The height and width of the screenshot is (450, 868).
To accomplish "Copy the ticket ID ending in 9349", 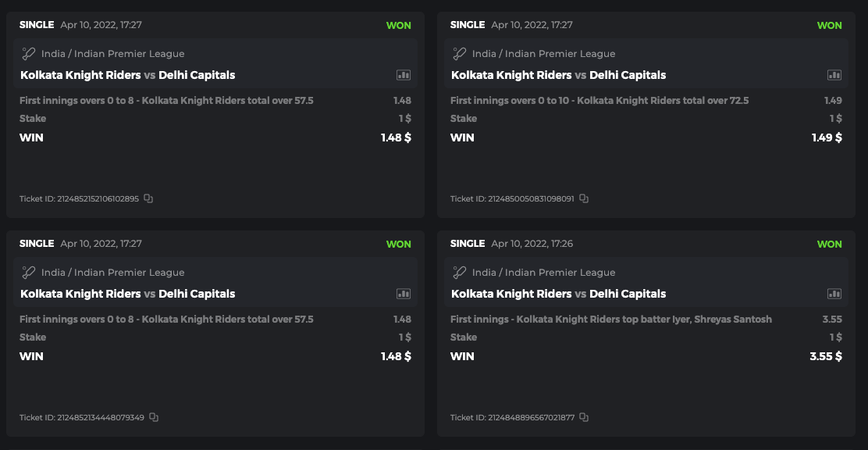I will pyautogui.click(x=154, y=417).
